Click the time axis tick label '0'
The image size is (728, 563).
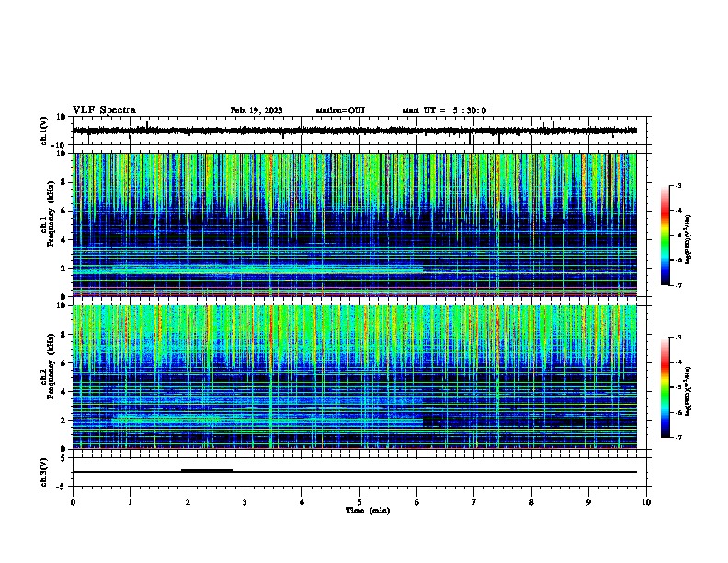click(x=73, y=502)
